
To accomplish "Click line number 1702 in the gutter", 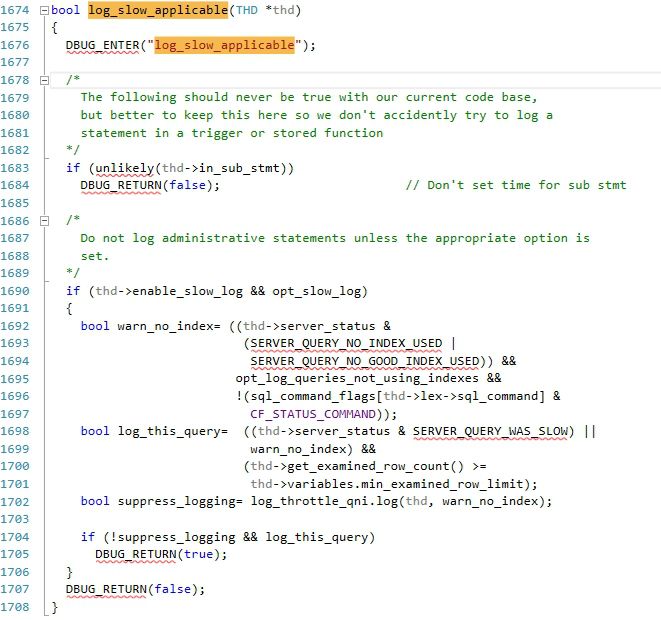I will click(x=15, y=502).
